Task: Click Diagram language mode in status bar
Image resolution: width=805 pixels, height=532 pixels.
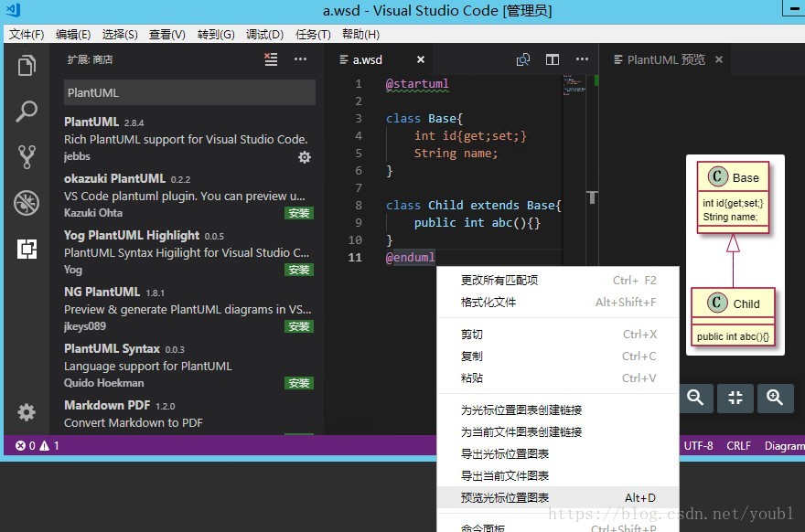Action: click(x=785, y=446)
